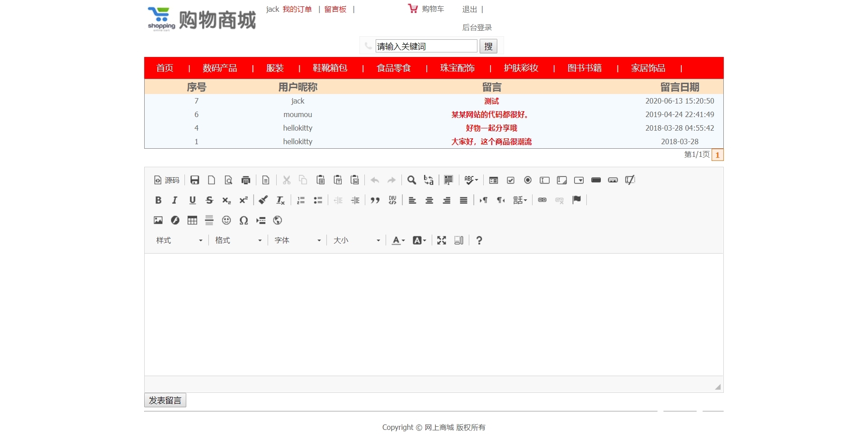The height and width of the screenshot is (443, 868).
Task: Click the Undo icon in the editor toolbar
Action: click(374, 180)
